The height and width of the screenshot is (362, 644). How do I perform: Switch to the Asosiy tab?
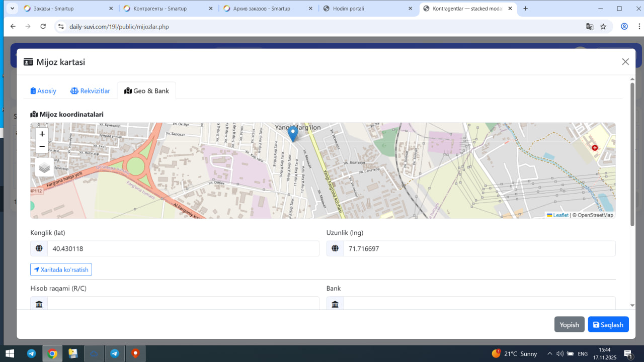(43, 91)
